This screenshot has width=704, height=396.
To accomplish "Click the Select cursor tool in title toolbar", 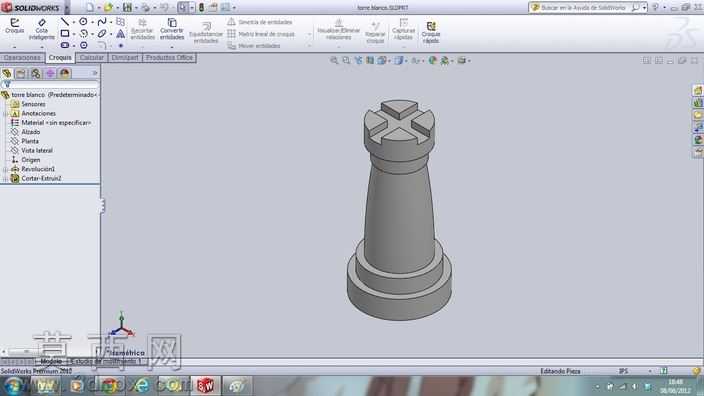I will [x=183, y=7].
